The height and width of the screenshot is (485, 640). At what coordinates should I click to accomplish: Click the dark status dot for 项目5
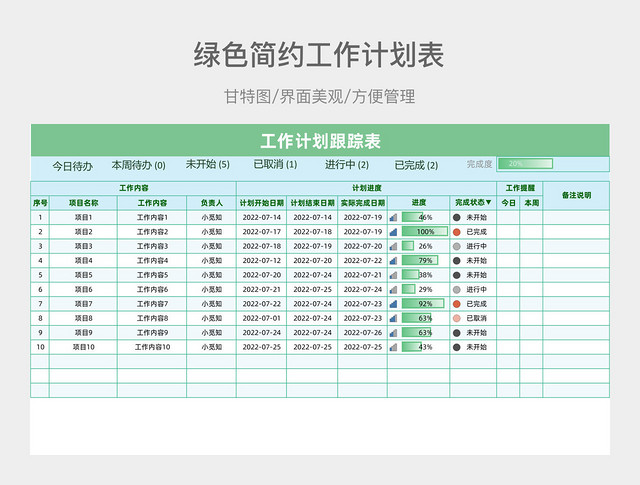(x=457, y=275)
